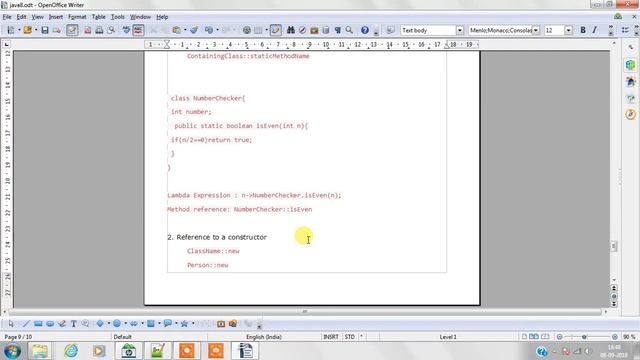
Task: Run Spelling and Grammar check icon
Action: pyautogui.click(x=127, y=30)
